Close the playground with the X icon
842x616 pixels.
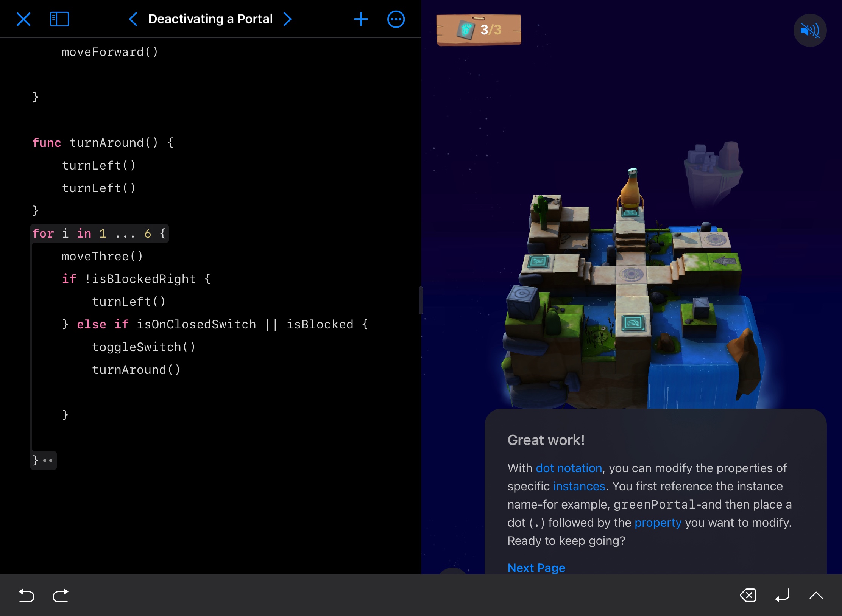[x=23, y=19]
